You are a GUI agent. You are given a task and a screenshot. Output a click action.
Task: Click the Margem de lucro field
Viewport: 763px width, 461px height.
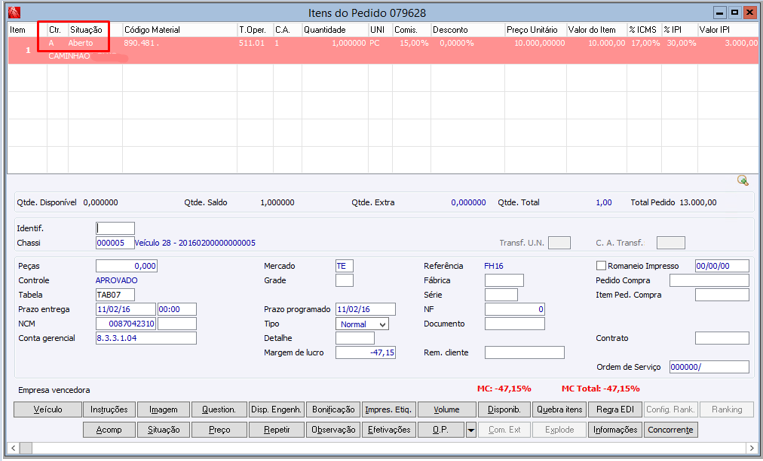pyautogui.click(x=365, y=352)
